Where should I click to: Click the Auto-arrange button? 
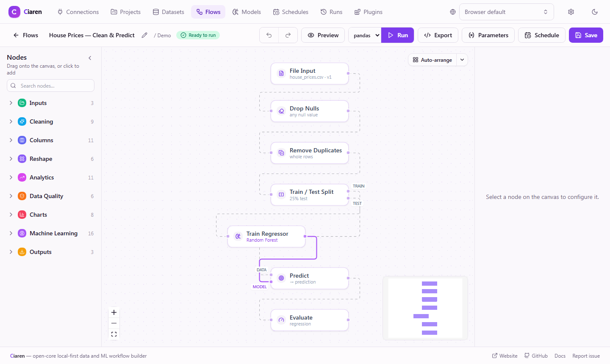[x=433, y=60]
